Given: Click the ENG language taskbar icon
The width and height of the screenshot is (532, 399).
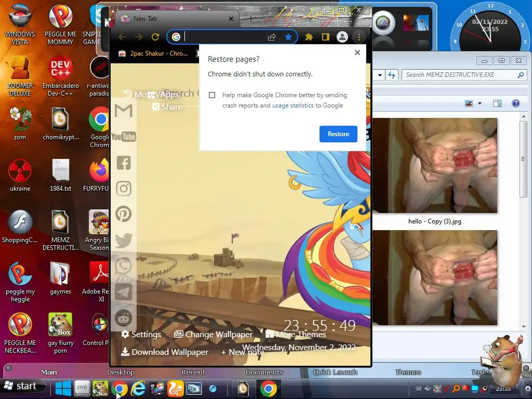Looking at the screenshot, I should point(82,388).
